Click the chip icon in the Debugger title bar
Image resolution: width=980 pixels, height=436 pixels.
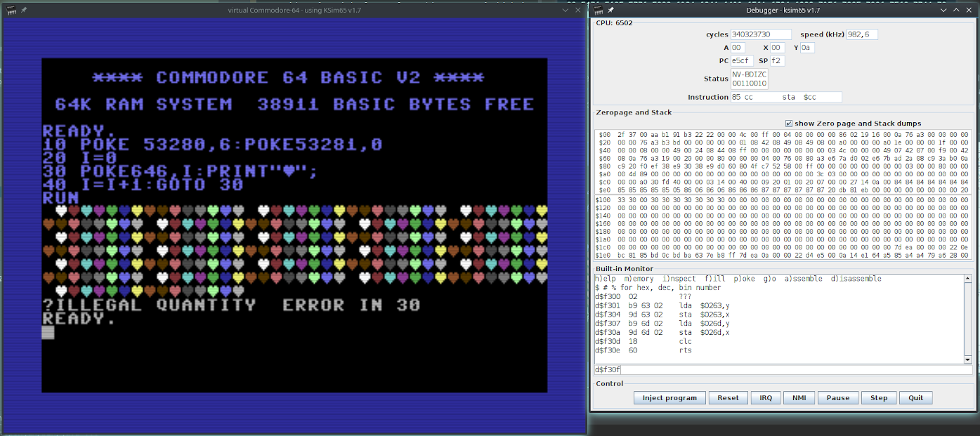click(598, 10)
